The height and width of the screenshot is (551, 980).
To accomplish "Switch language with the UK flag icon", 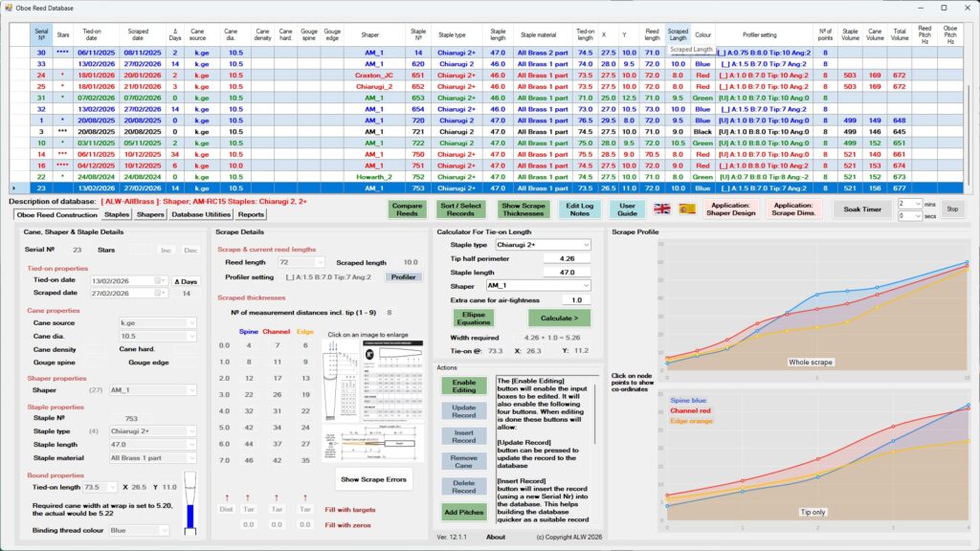I will tap(662, 209).
